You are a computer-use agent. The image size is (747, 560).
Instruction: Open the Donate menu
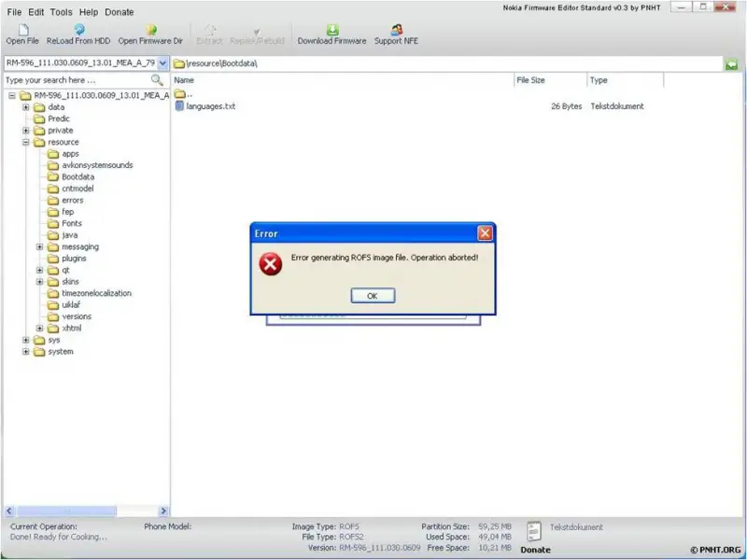120,12
